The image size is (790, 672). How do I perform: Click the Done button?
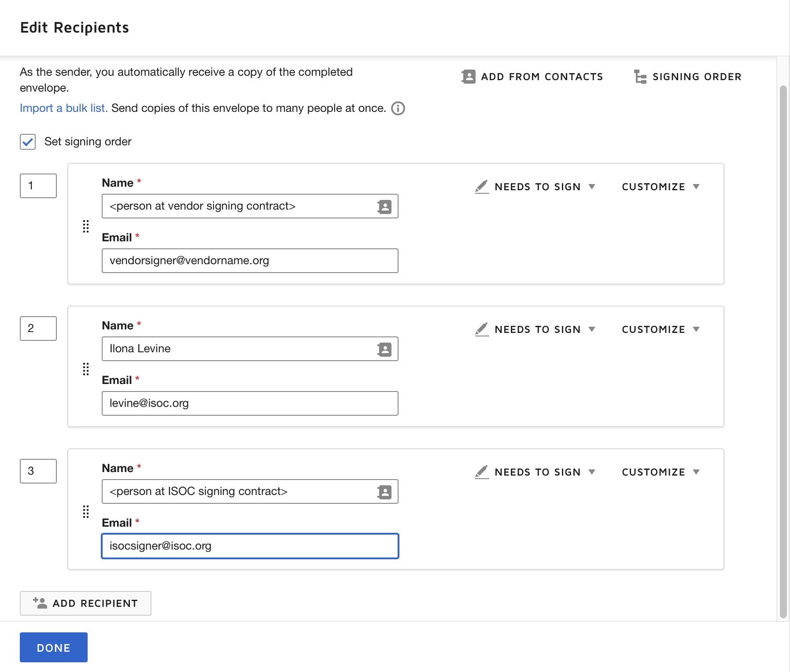pos(54,647)
